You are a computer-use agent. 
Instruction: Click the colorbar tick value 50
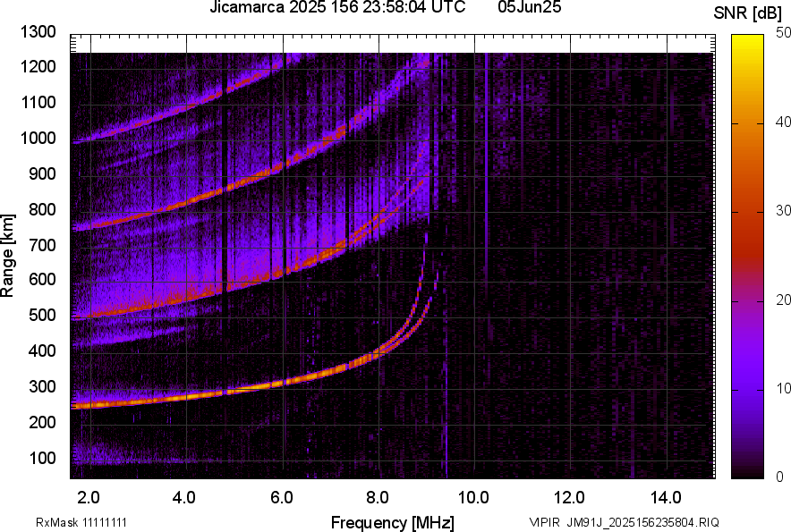pos(783,33)
